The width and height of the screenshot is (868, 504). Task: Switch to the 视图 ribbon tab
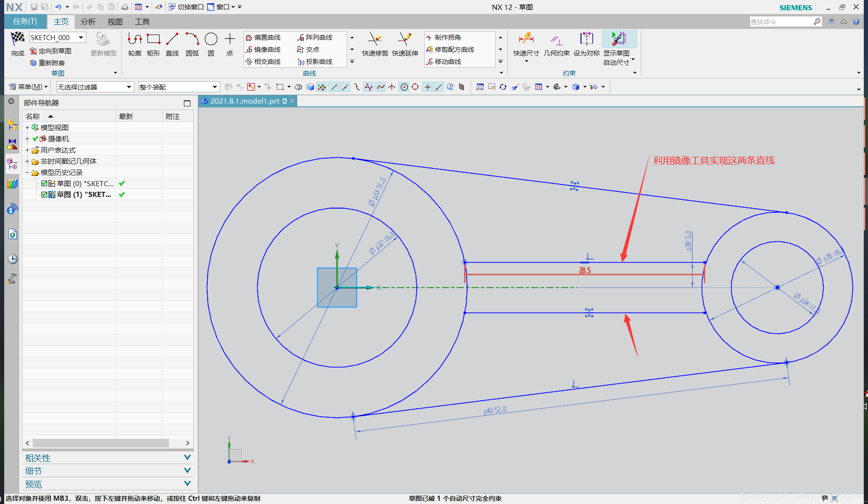(x=115, y=21)
